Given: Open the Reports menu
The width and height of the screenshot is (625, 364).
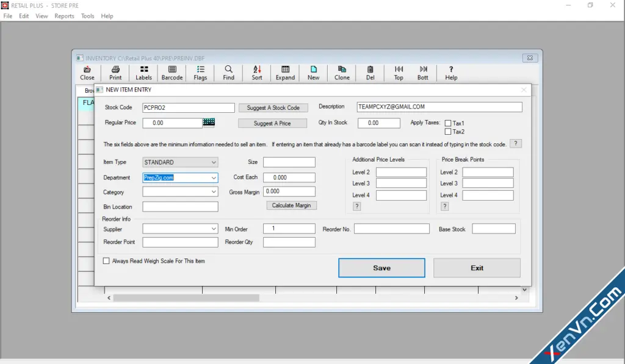Looking at the screenshot, I should pos(64,16).
